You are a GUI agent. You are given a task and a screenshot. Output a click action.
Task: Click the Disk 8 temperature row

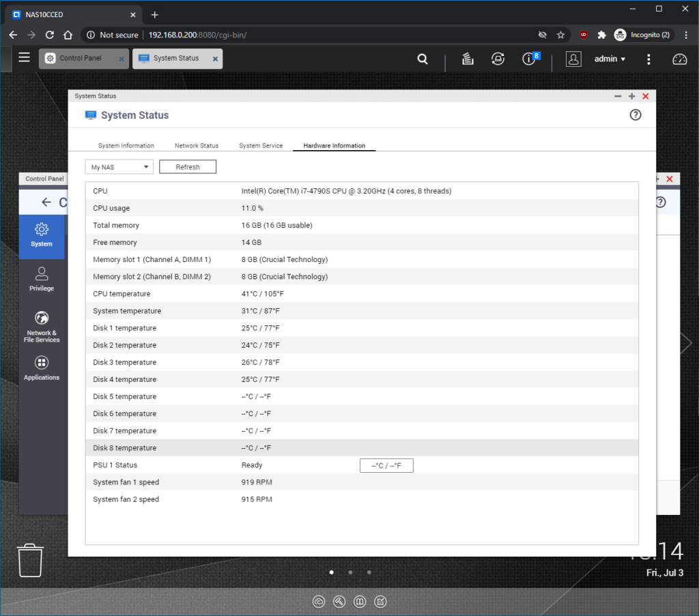tap(362, 448)
